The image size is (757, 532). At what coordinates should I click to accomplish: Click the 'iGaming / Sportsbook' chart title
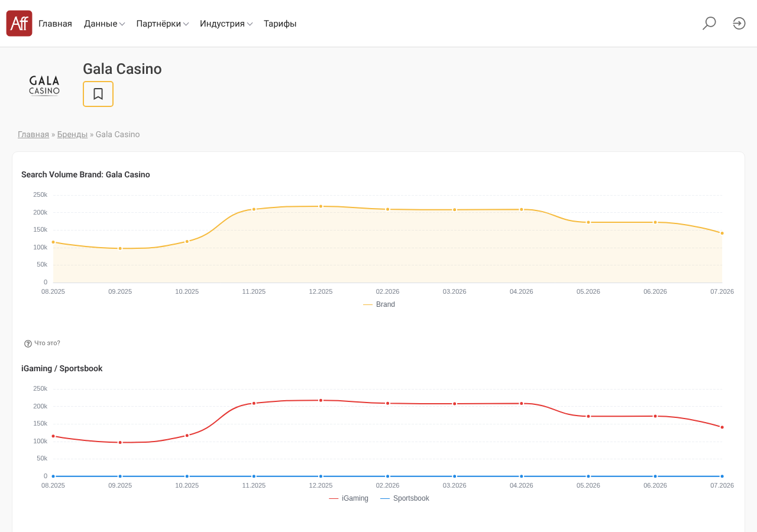click(62, 368)
